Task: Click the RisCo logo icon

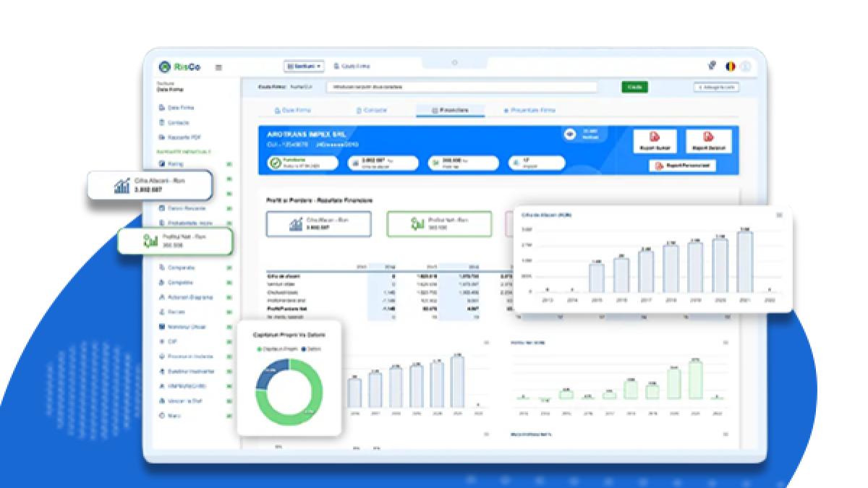Action: [165, 67]
